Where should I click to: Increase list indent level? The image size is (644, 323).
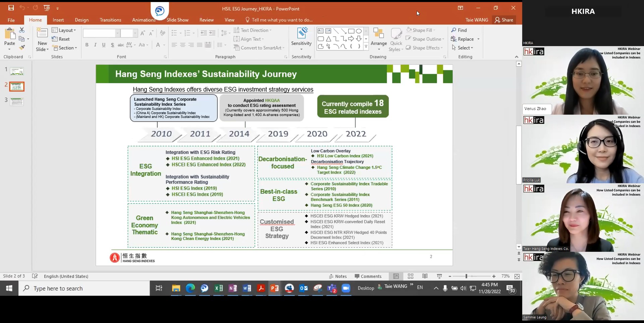(212, 33)
